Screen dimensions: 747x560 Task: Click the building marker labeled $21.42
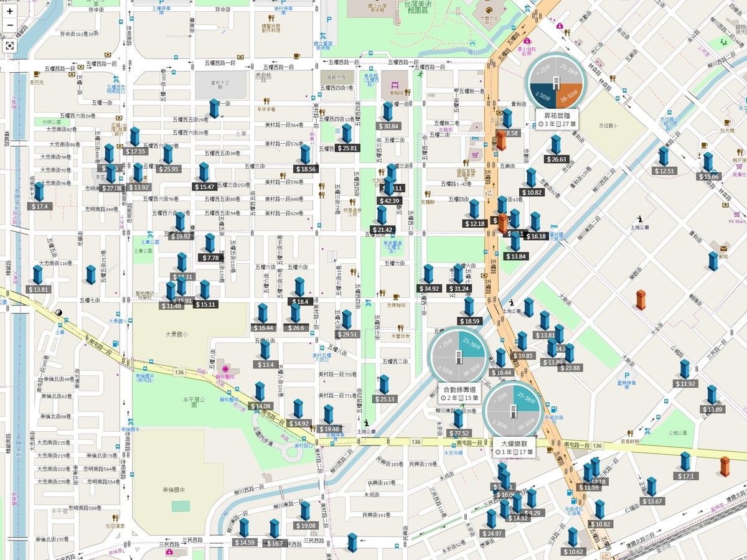tap(382, 215)
